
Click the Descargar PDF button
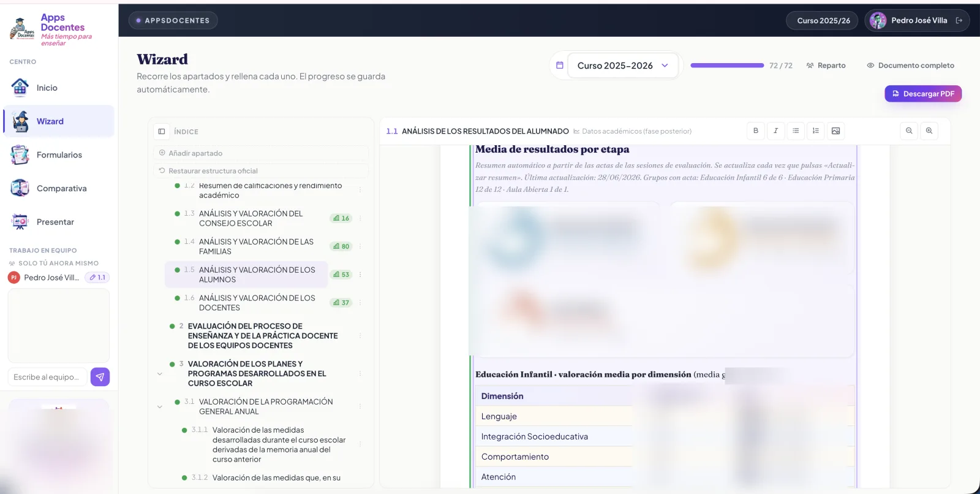[x=923, y=94]
